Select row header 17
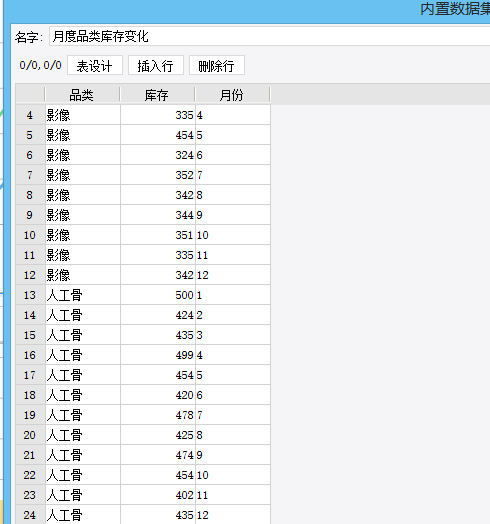The image size is (490, 524). (30, 375)
